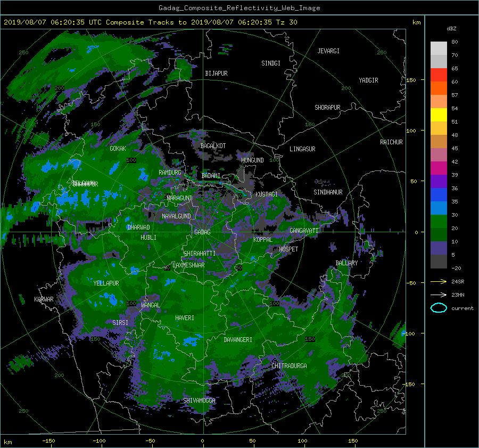
Task: Click the HUBLI label
Action: pos(148,238)
